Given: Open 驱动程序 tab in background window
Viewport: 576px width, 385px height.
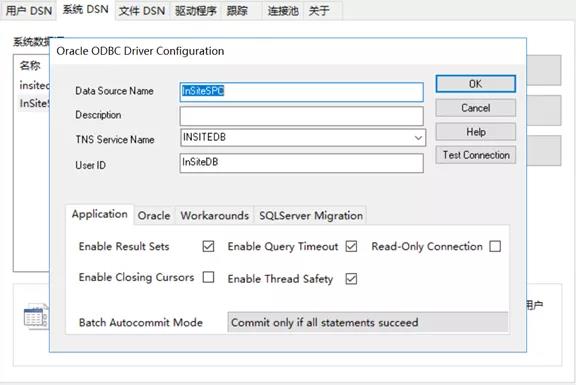Looking at the screenshot, I should pos(195,11).
